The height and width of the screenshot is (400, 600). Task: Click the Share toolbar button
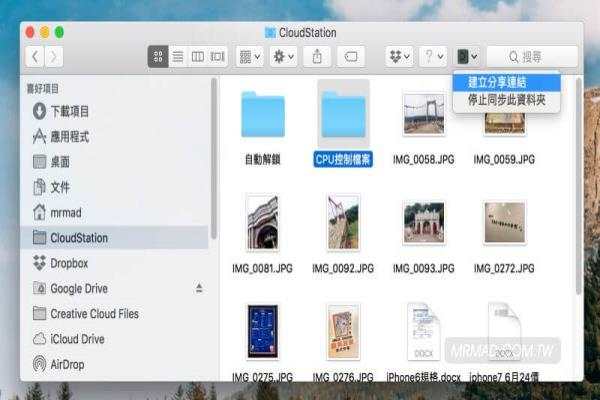click(x=317, y=57)
